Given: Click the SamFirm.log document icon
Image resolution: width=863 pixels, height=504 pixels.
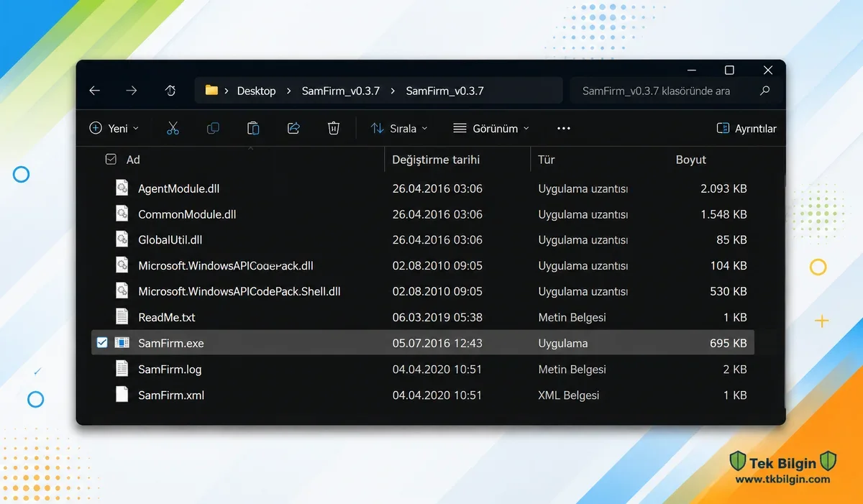Looking at the screenshot, I should pyautogui.click(x=123, y=369).
